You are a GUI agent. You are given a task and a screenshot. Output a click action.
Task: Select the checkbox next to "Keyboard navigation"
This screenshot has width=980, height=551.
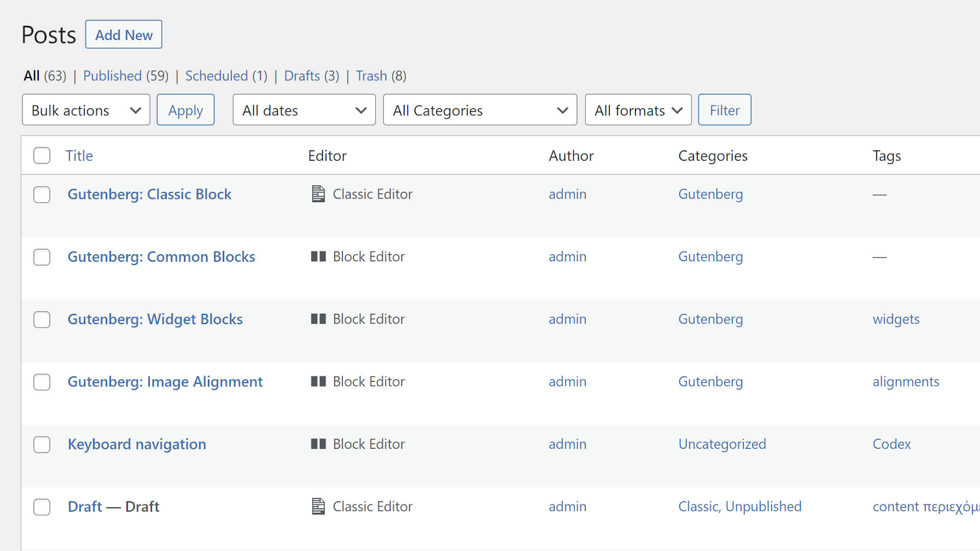coord(42,444)
